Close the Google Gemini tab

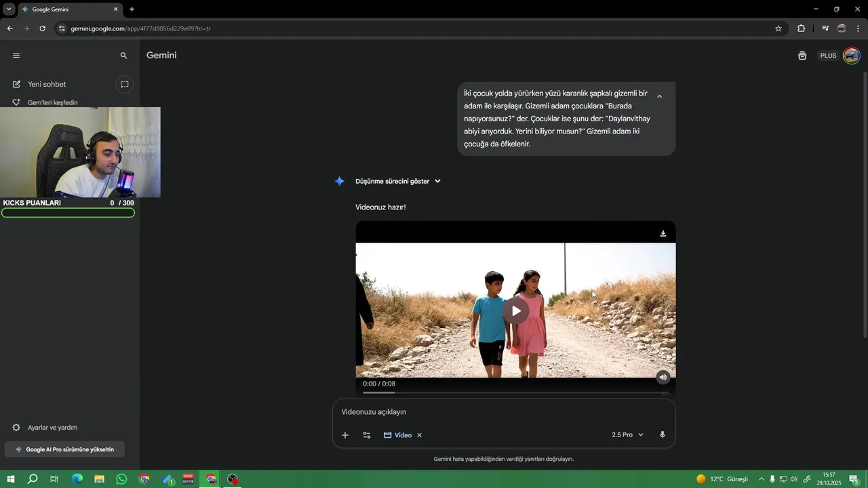pos(115,9)
